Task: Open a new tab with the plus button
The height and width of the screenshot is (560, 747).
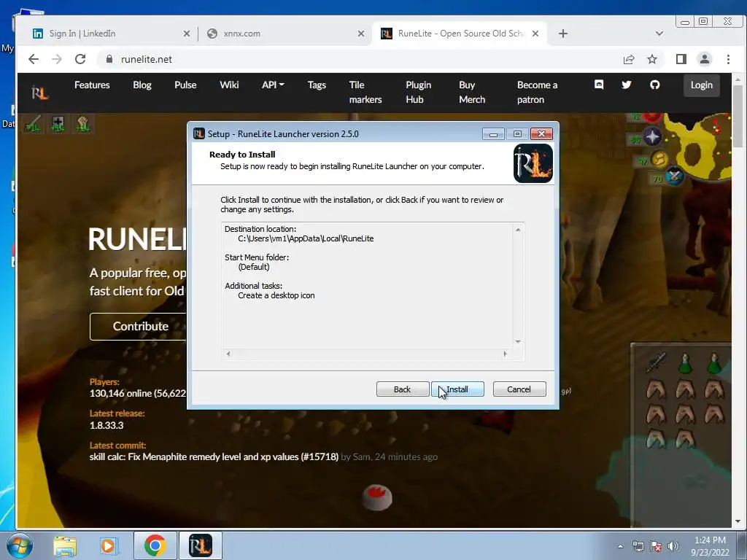Action: [562, 34]
